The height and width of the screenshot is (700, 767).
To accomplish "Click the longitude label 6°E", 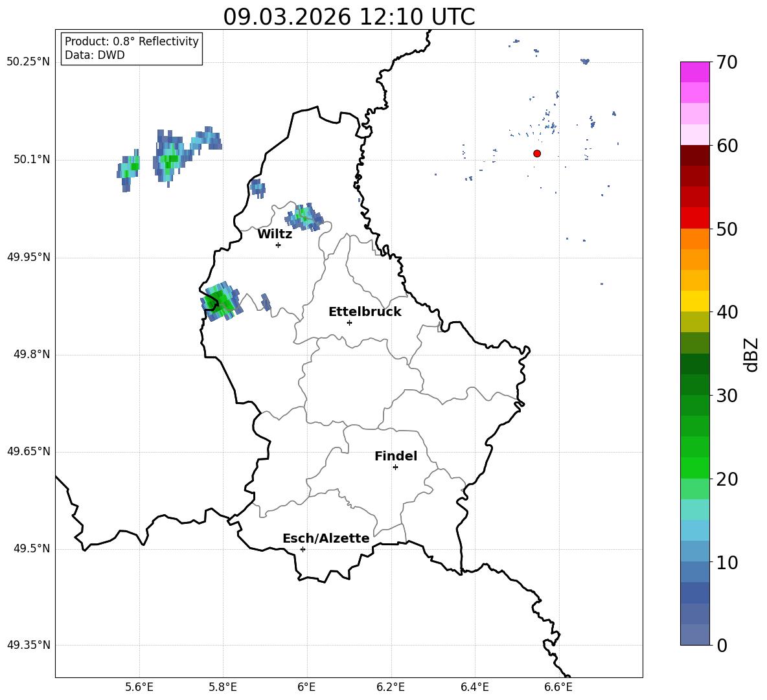I will pyautogui.click(x=306, y=687).
